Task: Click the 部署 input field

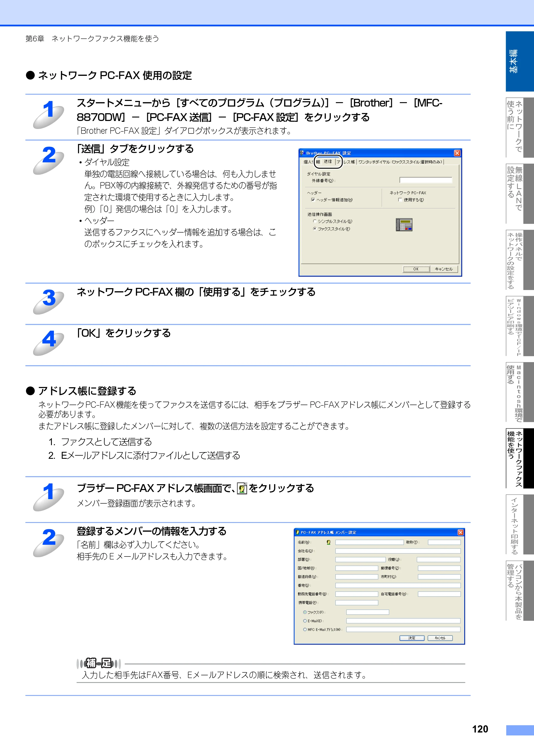Action: coord(360,559)
